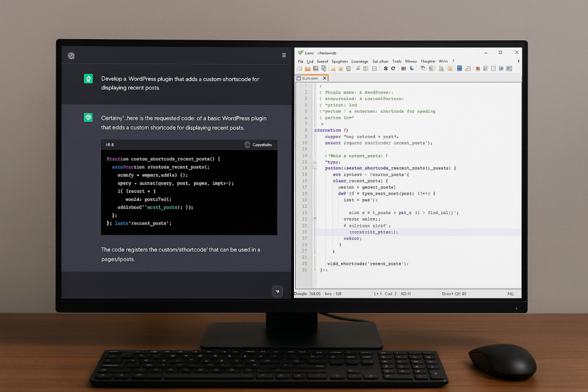The height and width of the screenshot is (392, 588).
Task: Click the bold S icon in the editor toolbar
Action: click(385, 68)
